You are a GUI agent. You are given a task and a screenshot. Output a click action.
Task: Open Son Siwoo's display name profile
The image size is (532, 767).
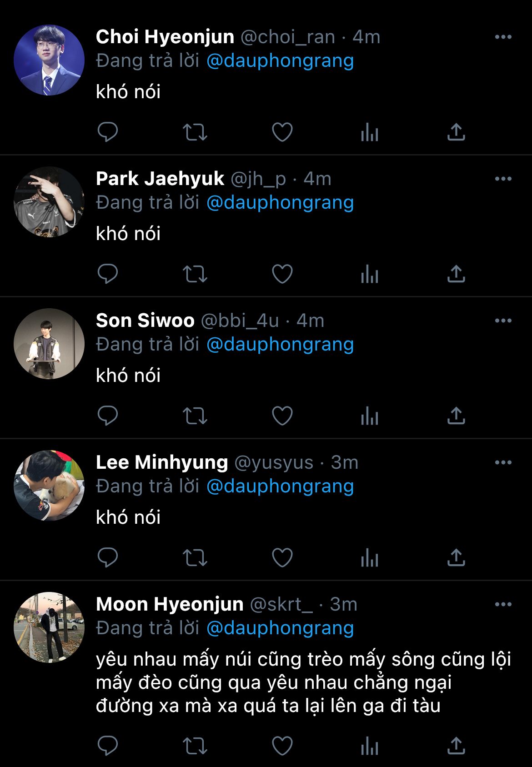point(145,321)
